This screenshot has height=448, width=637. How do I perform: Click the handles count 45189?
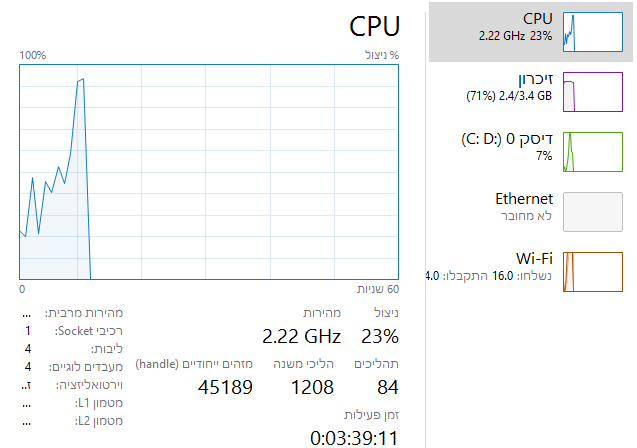pyautogui.click(x=225, y=387)
